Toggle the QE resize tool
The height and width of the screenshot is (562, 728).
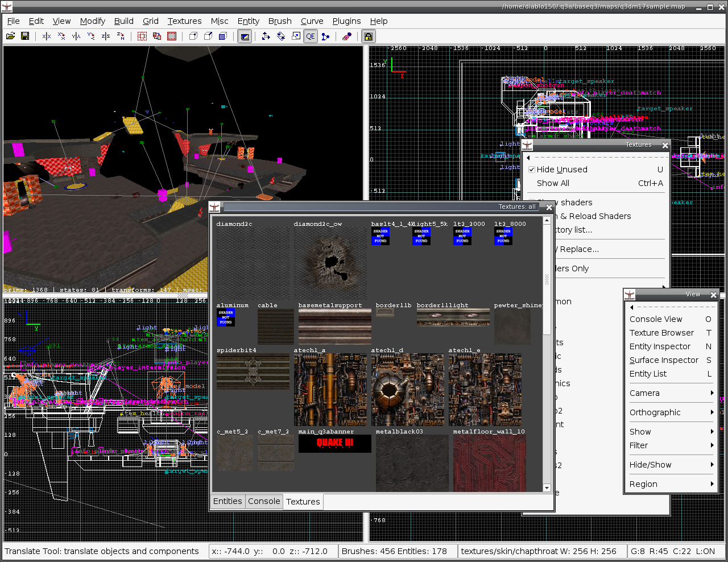click(311, 36)
